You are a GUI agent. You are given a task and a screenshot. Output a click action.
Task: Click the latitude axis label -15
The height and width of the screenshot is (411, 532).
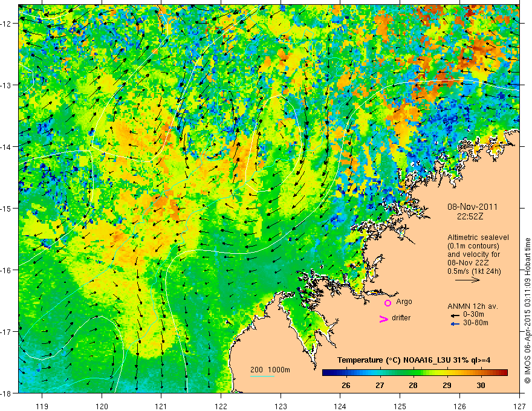(x=7, y=208)
